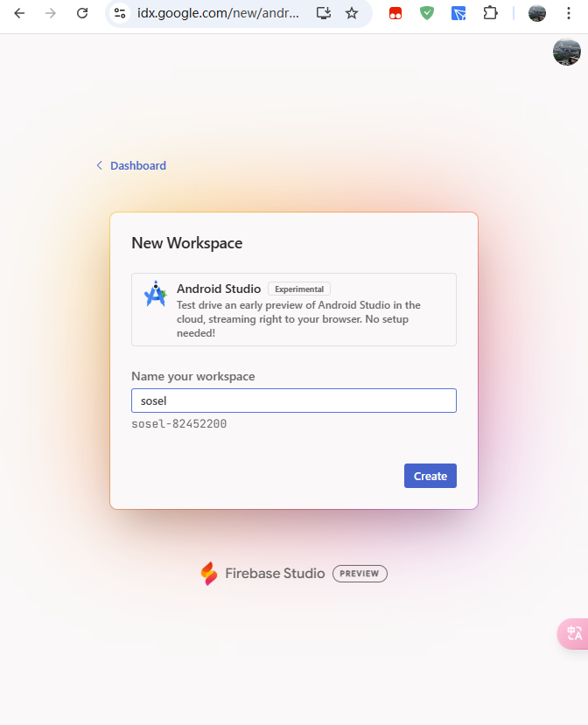Viewport: 588px width, 725px height.
Task: Open the red extension icon in the toolbar
Action: coord(395,13)
